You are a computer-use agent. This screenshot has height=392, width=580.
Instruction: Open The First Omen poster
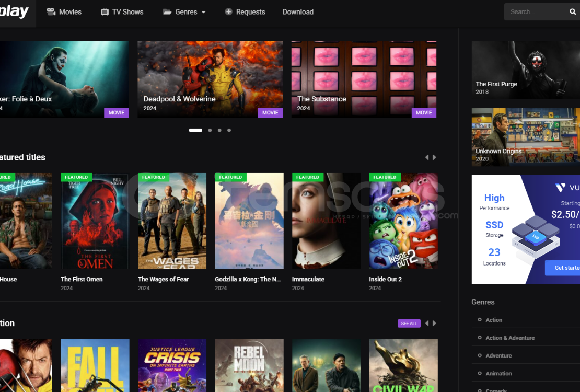coord(95,221)
